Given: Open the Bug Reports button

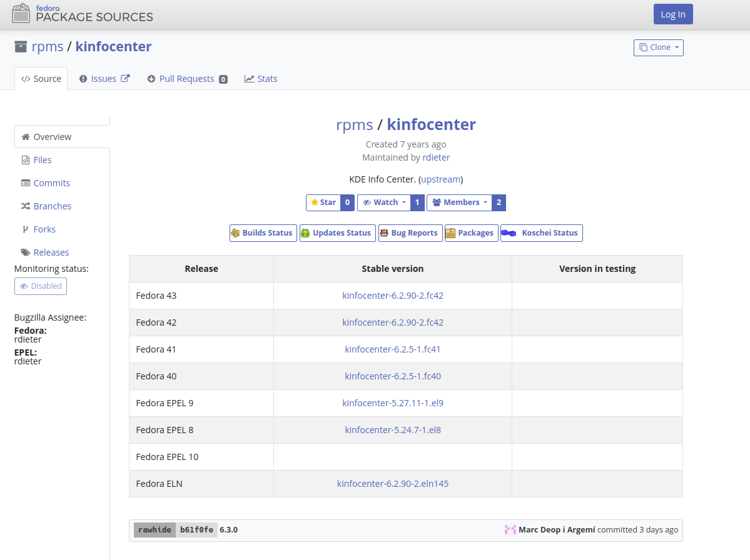Looking at the screenshot, I should tap(410, 232).
